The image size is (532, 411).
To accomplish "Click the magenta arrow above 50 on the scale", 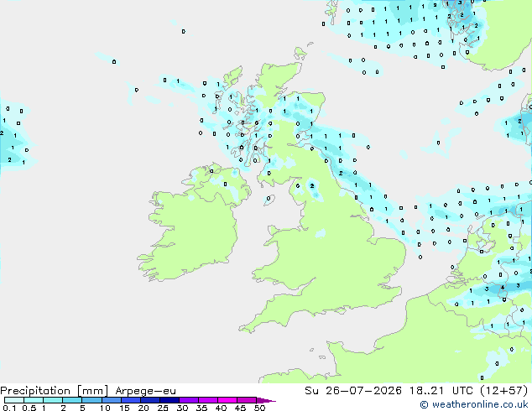I will (x=266, y=400).
